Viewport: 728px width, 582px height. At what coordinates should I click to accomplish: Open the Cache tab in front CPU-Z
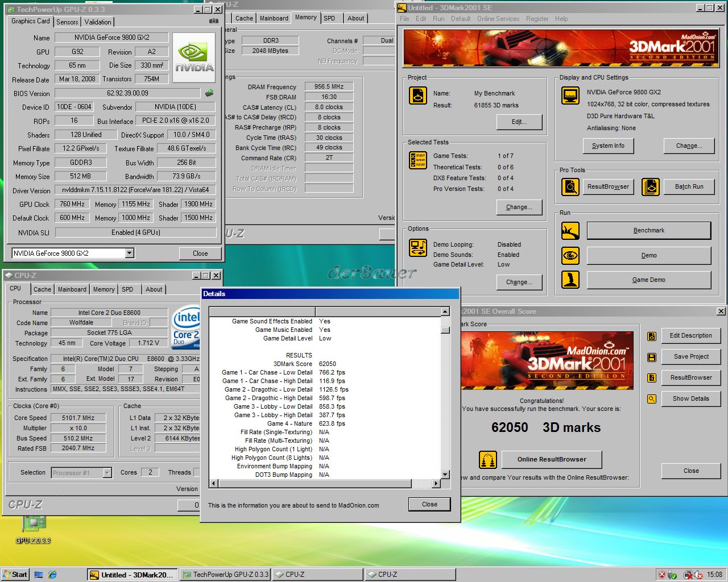coord(42,289)
